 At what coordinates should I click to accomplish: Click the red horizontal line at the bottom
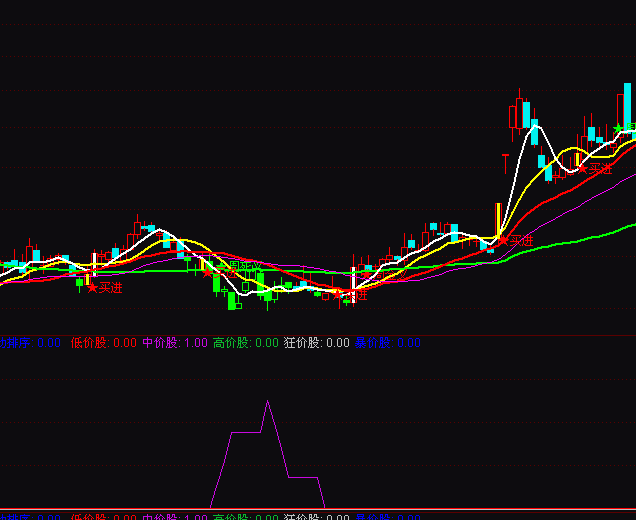(x=318, y=509)
